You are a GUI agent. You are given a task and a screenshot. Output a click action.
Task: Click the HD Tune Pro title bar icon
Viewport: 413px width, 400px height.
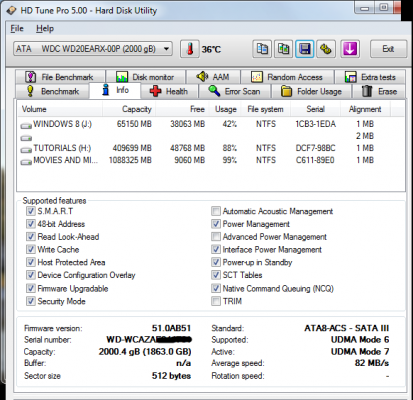pos(11,11)
